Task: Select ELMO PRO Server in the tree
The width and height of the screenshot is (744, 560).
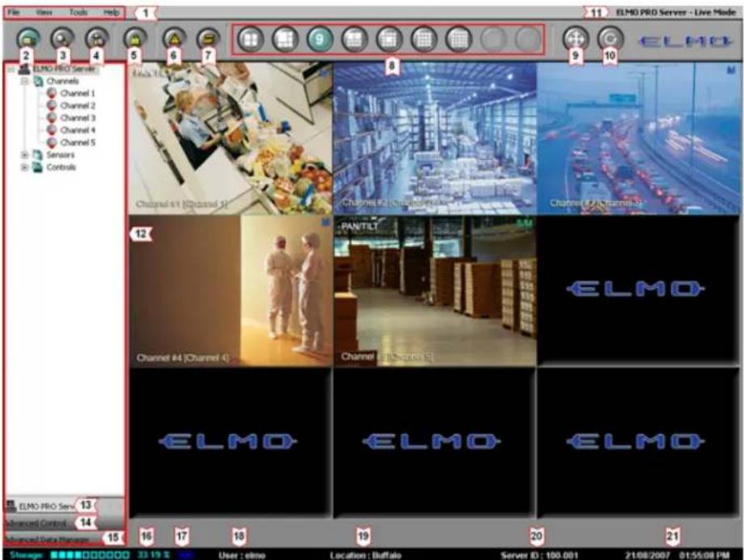Action: 64,69
